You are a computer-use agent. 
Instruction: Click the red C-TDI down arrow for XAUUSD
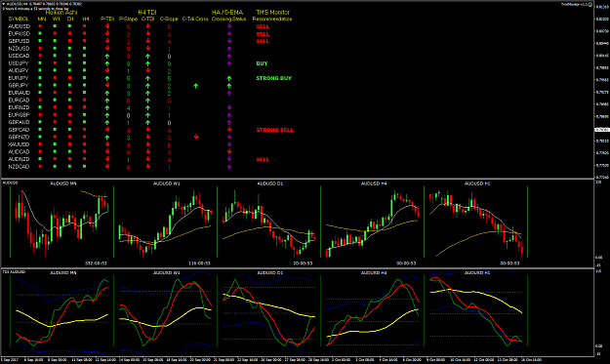point(147,144)
